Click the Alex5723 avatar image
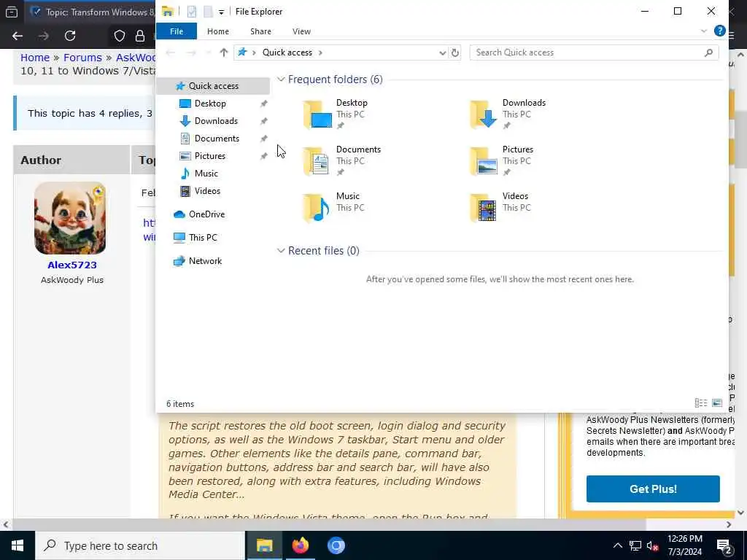This screenshot has height=560, width=747. point(70,218)
